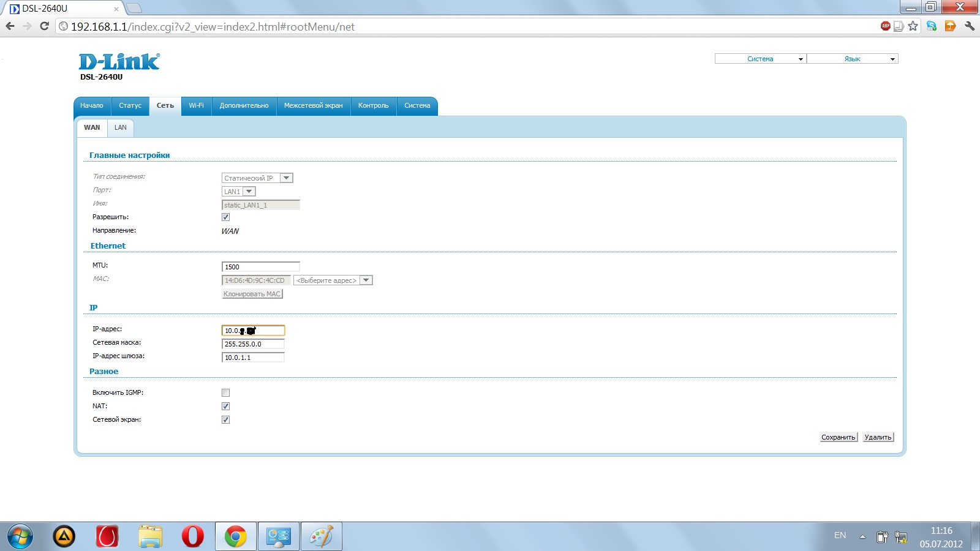The height and width of the screenshot is (551, 980).
Task: Click the MTU input field
Action: click(x=260, y=267)
